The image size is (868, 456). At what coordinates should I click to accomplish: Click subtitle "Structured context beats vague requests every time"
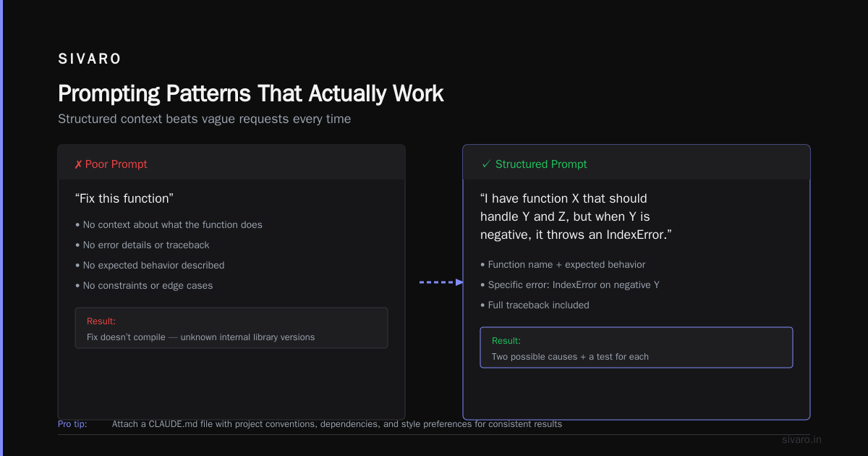[x=204, y=119]
